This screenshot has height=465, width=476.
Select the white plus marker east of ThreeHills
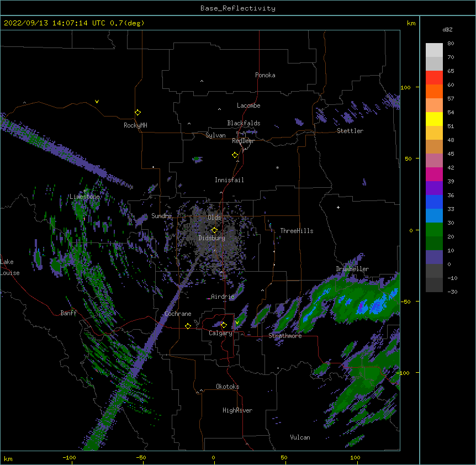[x=338, y=207]
